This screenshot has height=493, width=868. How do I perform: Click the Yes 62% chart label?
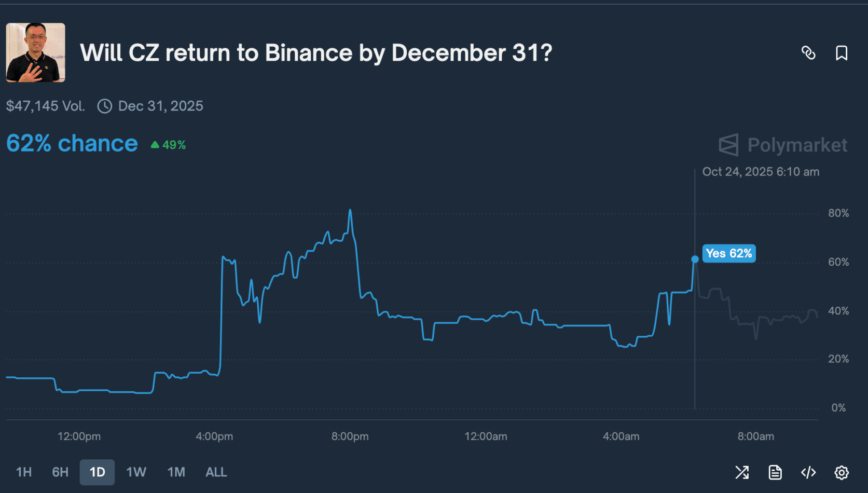pyautogui.click(x=728, y=253)
